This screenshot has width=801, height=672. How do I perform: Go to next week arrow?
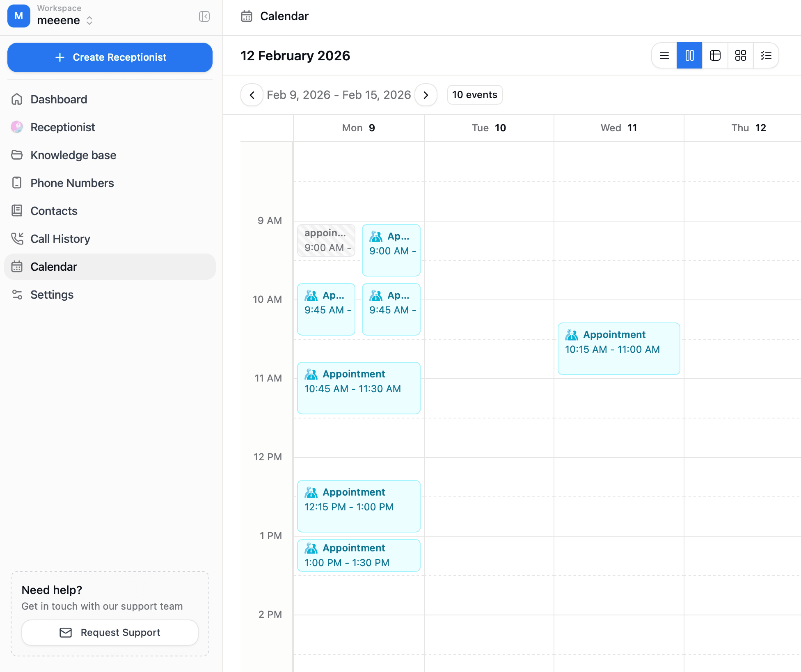[426, 95]
